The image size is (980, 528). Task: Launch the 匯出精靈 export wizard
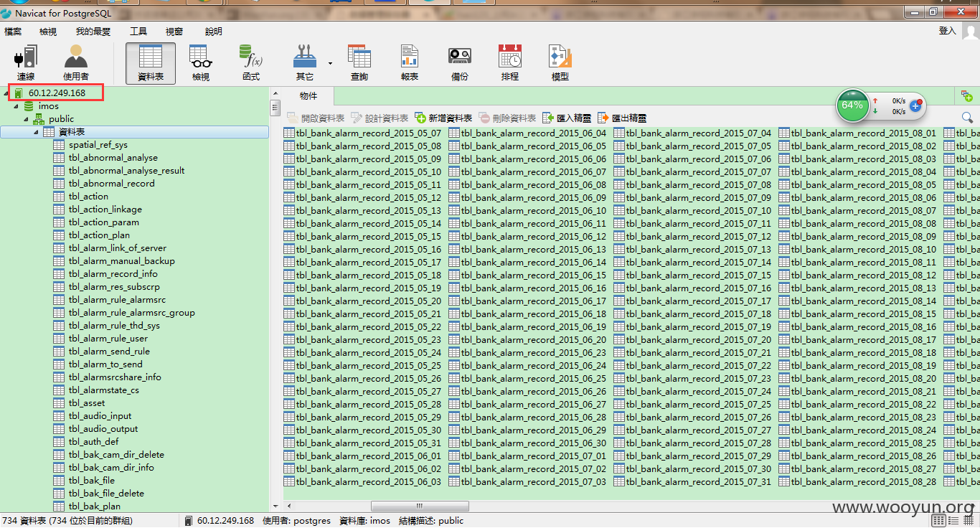(x=622, y=118)
